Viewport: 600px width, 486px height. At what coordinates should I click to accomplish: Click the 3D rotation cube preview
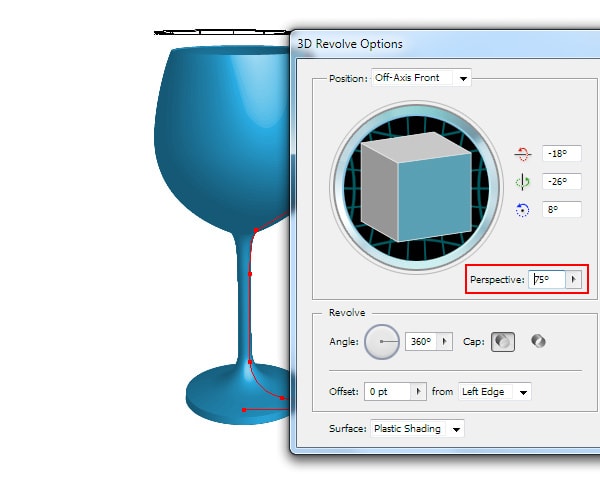pos(416,187)
